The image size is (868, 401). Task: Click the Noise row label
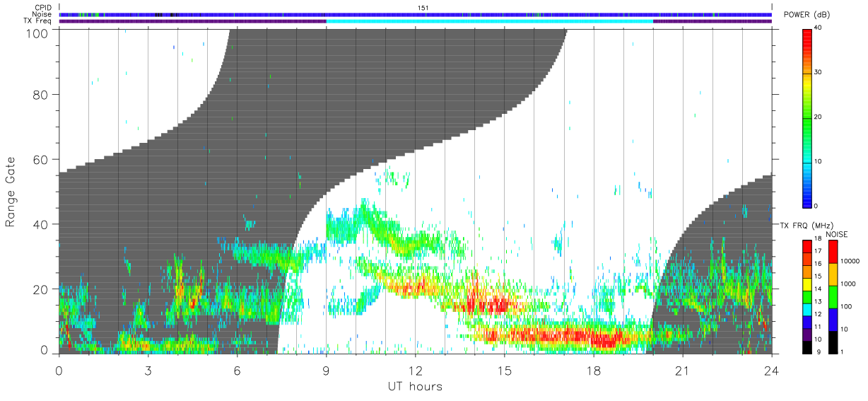pyautogui.click(x=42, y=14)
